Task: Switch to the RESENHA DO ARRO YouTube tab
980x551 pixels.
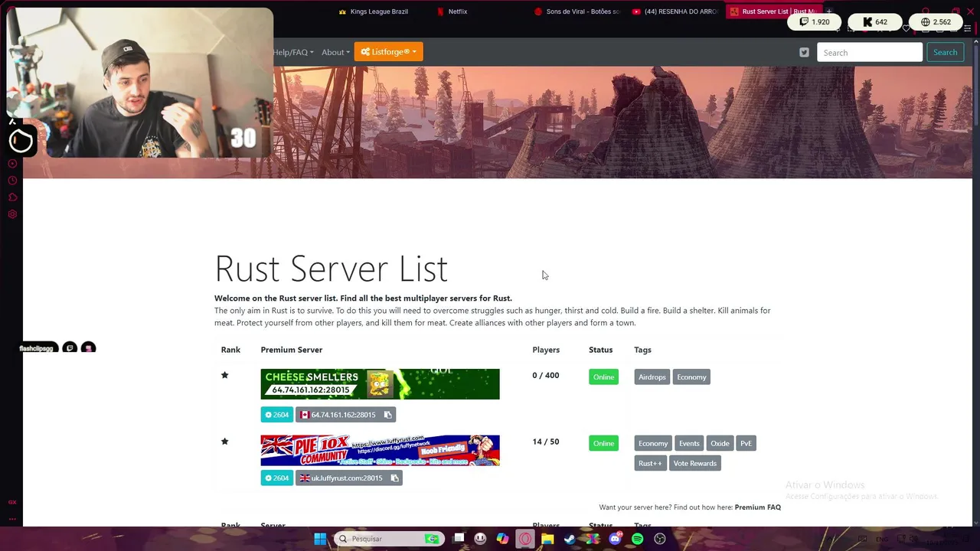Action: (675, 11)
